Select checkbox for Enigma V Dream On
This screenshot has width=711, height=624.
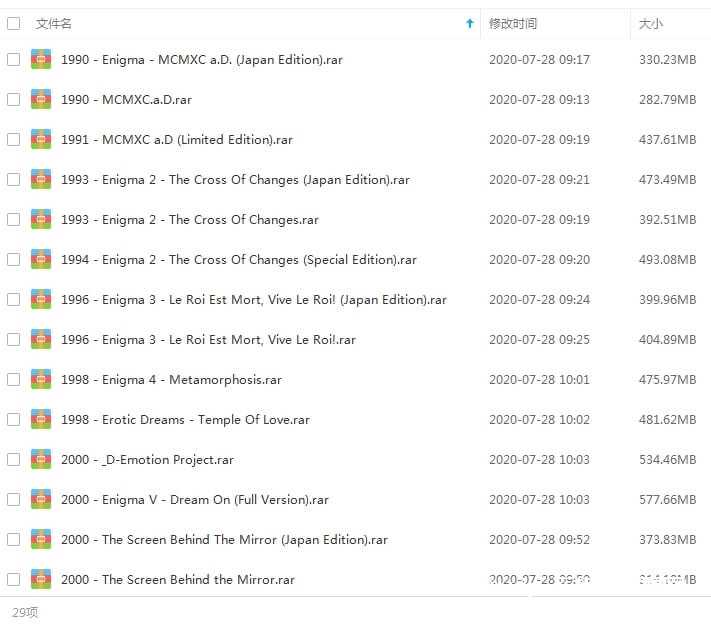(x=14, y=499)
